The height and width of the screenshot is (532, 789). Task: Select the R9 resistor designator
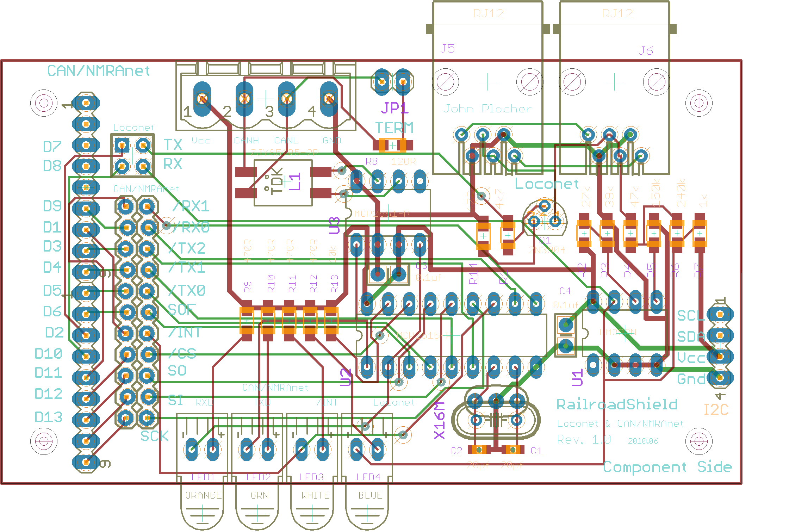point(248,287)
